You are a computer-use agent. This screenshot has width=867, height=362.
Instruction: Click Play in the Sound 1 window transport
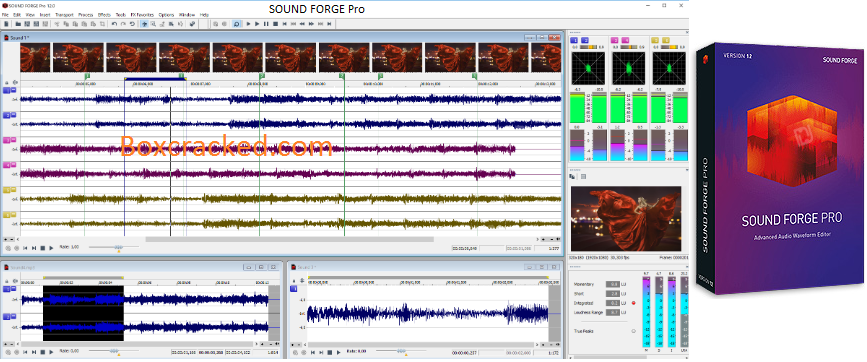pos(51,248)
